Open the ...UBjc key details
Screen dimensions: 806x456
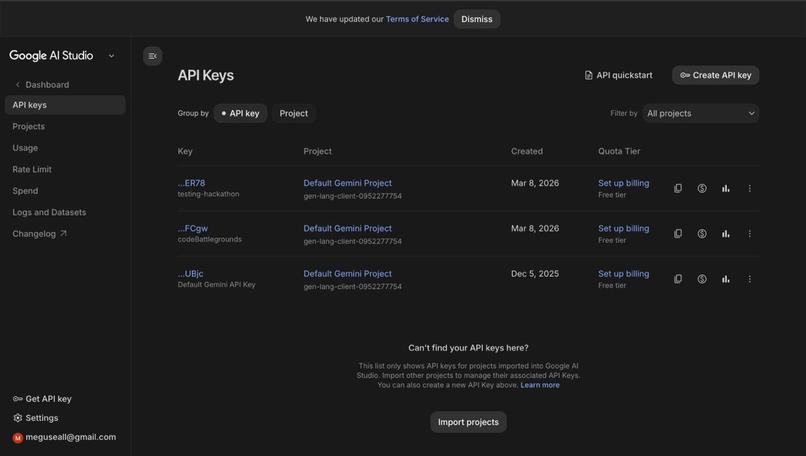(190, 273)
